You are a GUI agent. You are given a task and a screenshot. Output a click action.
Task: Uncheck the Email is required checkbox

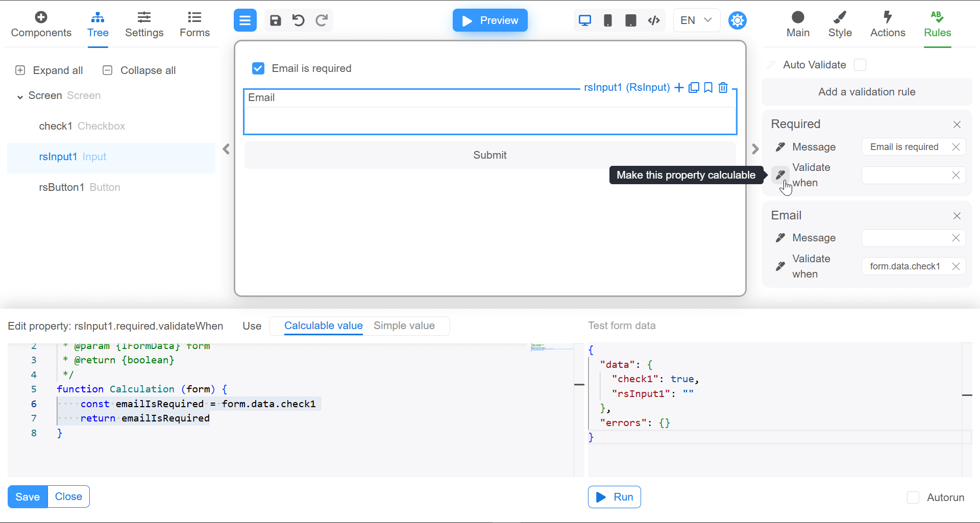258,68
